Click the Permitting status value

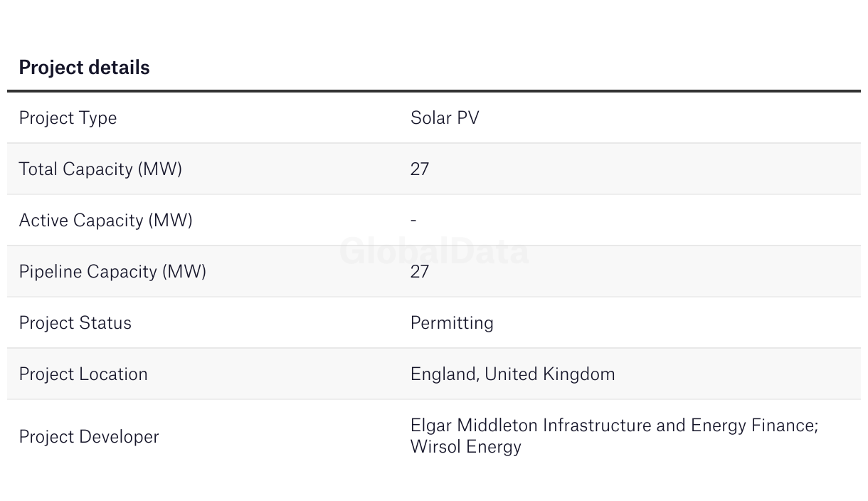[452, 323]
